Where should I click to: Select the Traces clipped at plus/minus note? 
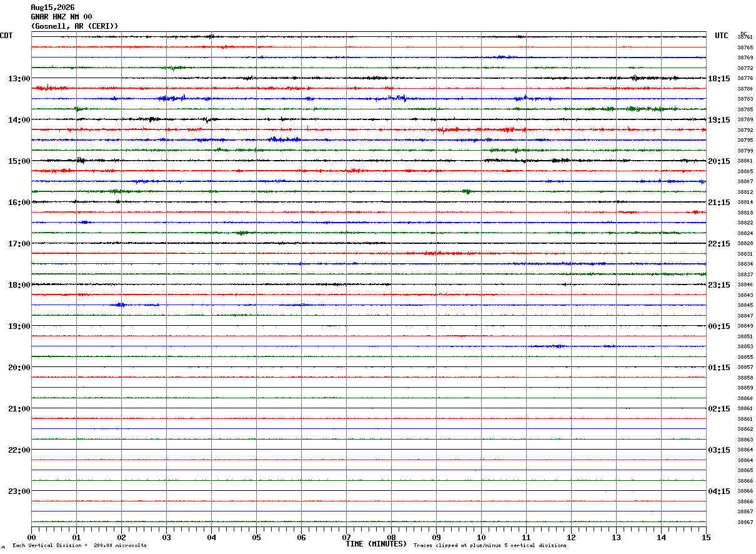tap(490, 546)
